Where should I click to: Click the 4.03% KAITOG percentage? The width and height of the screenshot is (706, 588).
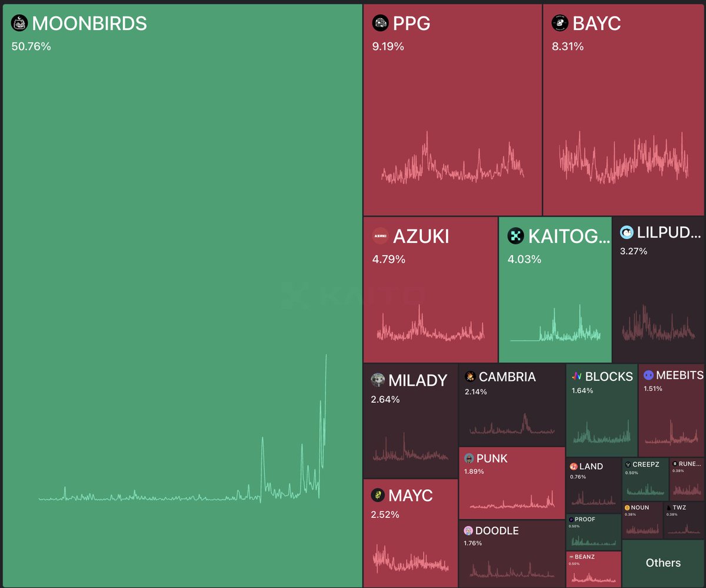point(524,259)
